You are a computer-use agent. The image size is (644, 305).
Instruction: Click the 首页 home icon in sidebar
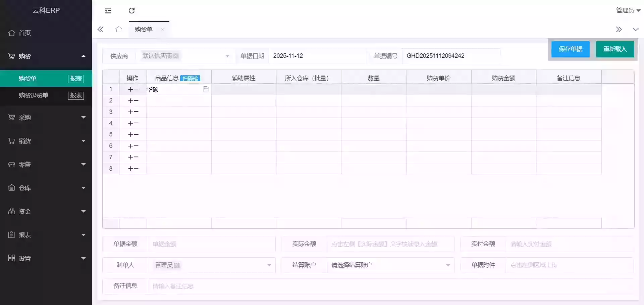[12, 33]
